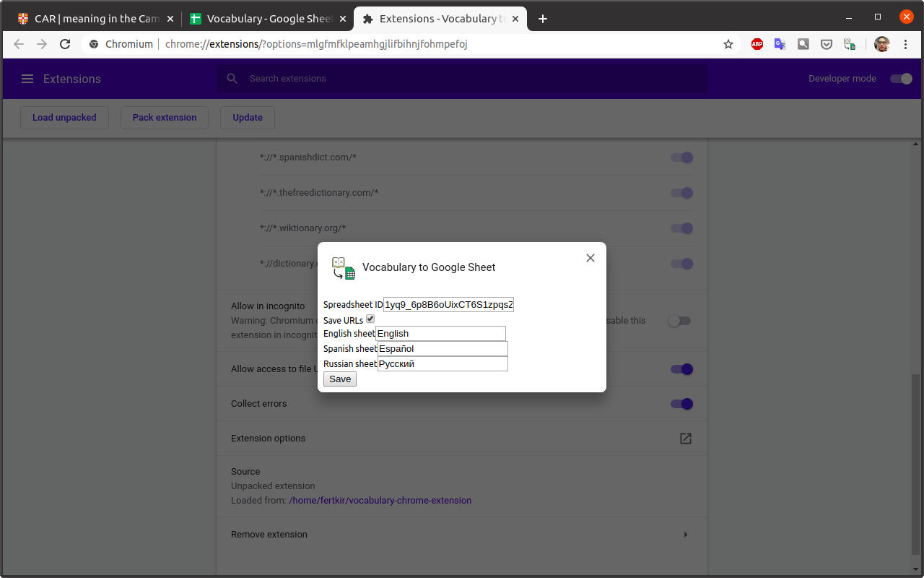
Task: Open a new tab with the plus button
Action: 543,19
